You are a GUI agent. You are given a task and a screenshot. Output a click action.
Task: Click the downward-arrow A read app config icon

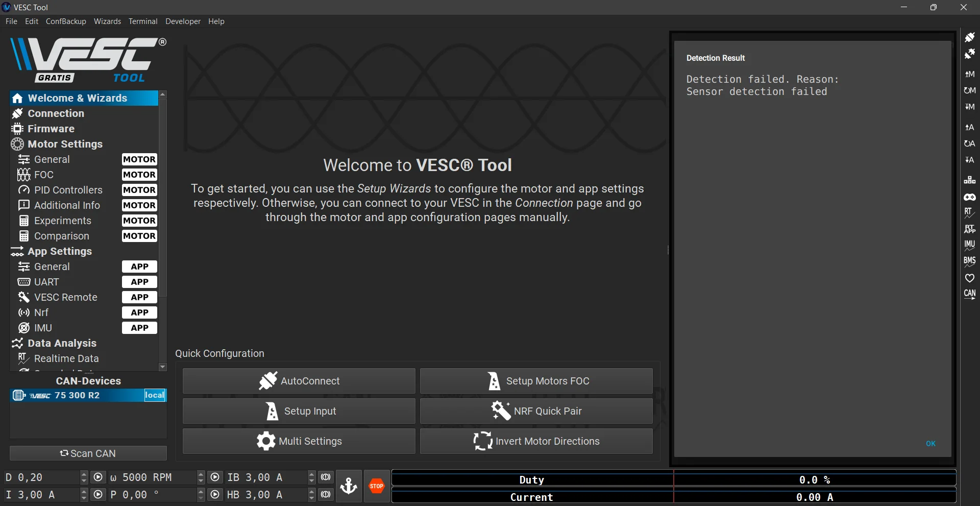coord(969,160)
